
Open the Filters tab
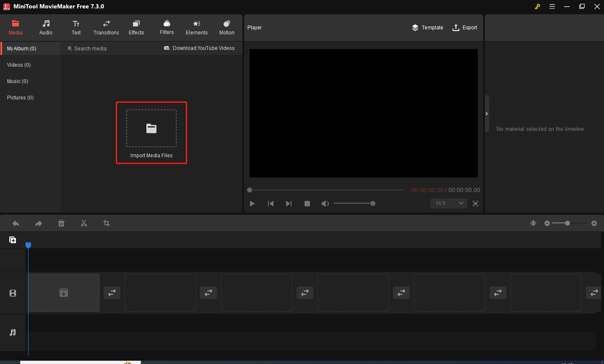(x=167, y=28)
